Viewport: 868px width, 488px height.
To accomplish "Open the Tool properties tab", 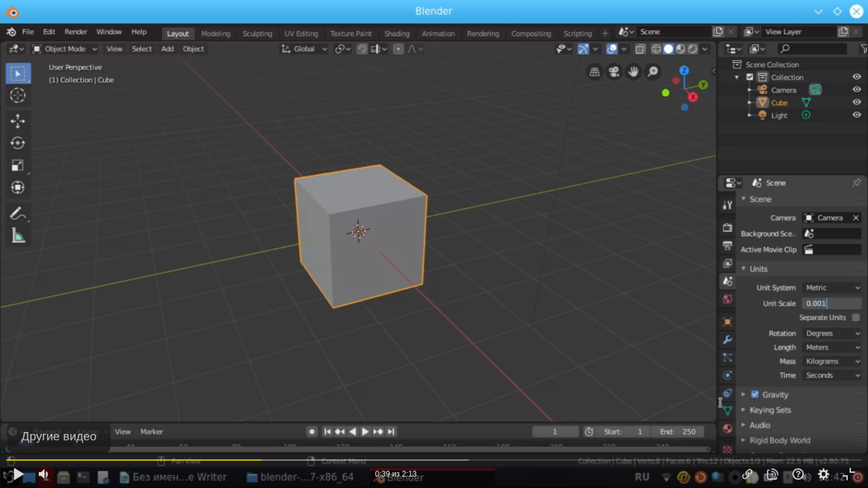I will coord(728,205).
